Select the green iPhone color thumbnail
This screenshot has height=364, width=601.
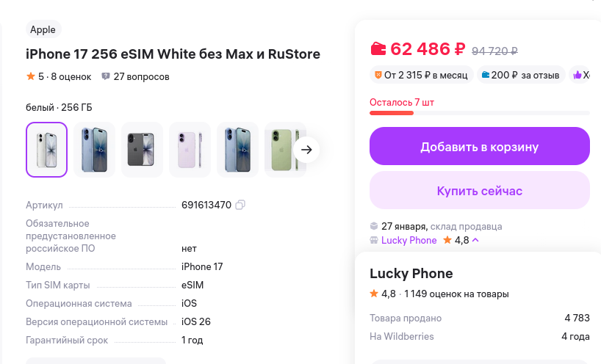(x=284, y=150)
